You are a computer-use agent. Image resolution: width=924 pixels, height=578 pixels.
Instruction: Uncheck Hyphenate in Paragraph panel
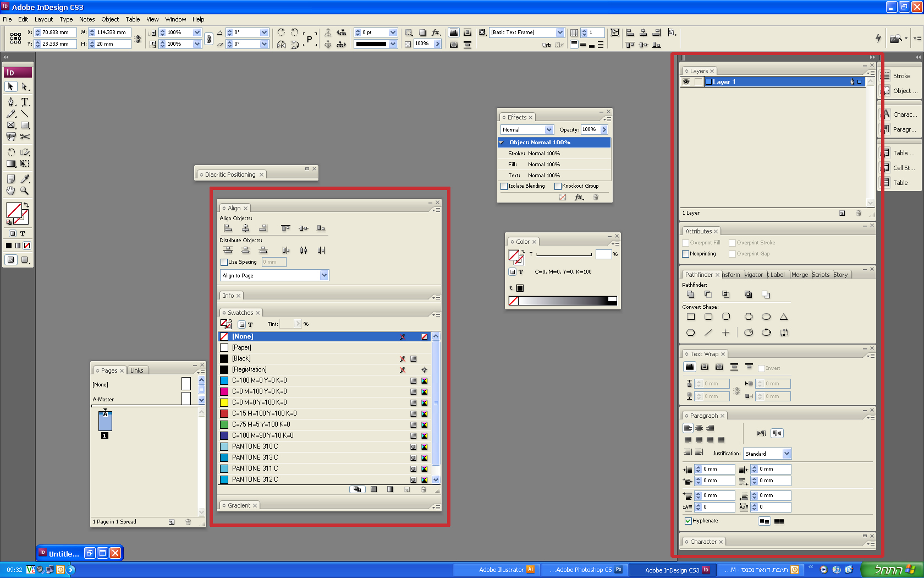click(688, 521)
